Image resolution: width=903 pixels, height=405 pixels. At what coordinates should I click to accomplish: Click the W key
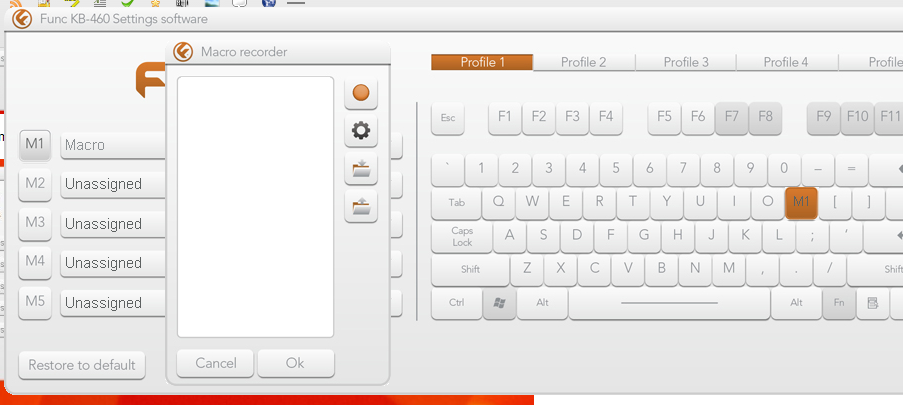(x=532, y=203)
